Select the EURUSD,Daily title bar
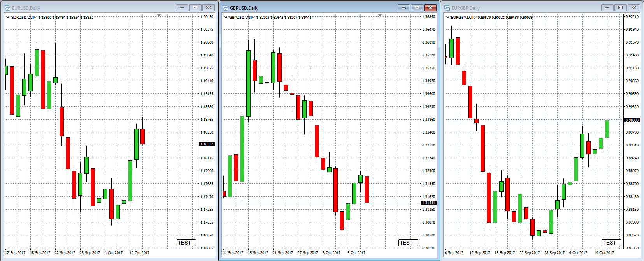This screenshot has width=644, height=261. pos(109,8)
